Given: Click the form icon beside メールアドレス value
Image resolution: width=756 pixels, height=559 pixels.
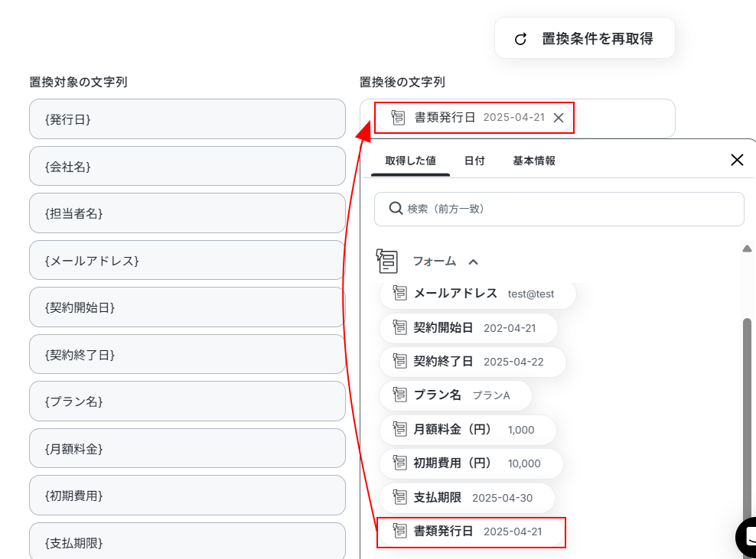Looking at the screenshot, I should [399, 293].
